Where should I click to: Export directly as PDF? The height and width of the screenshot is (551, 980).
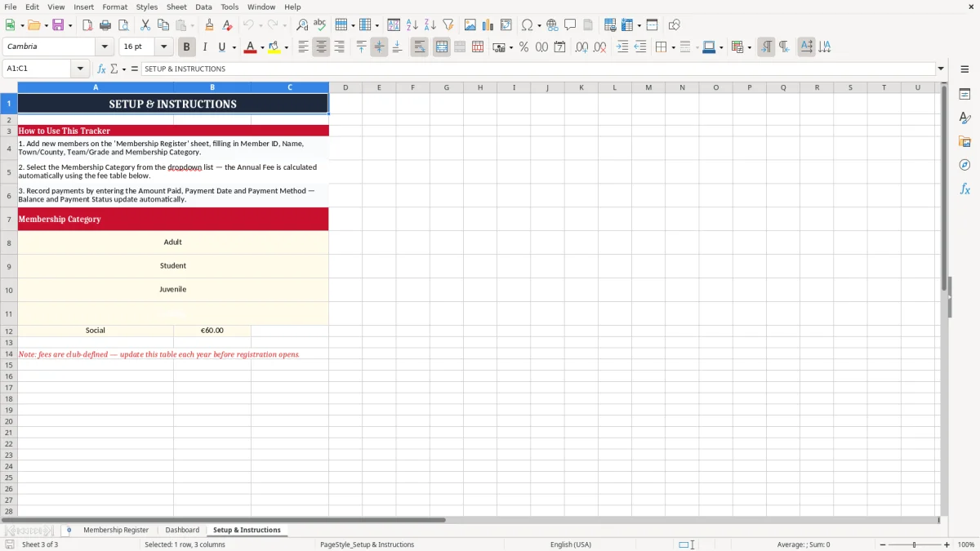[87, 25]
